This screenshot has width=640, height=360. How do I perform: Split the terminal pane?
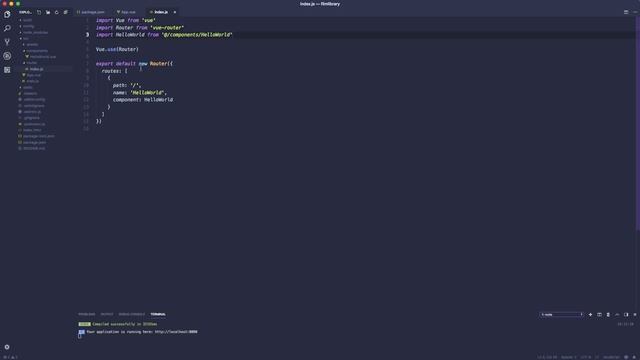(x=599, y=315)
